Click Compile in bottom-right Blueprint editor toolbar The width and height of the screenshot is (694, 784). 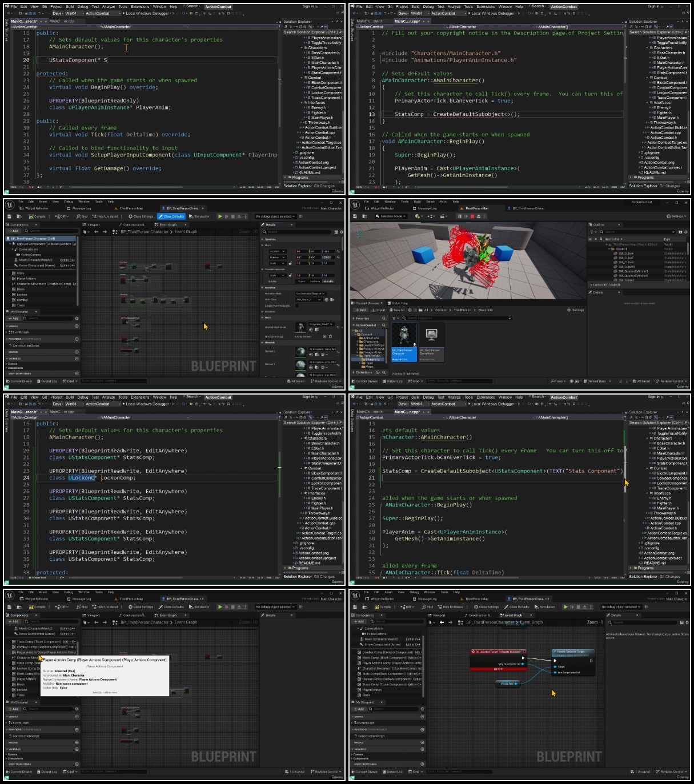point(383,607)
